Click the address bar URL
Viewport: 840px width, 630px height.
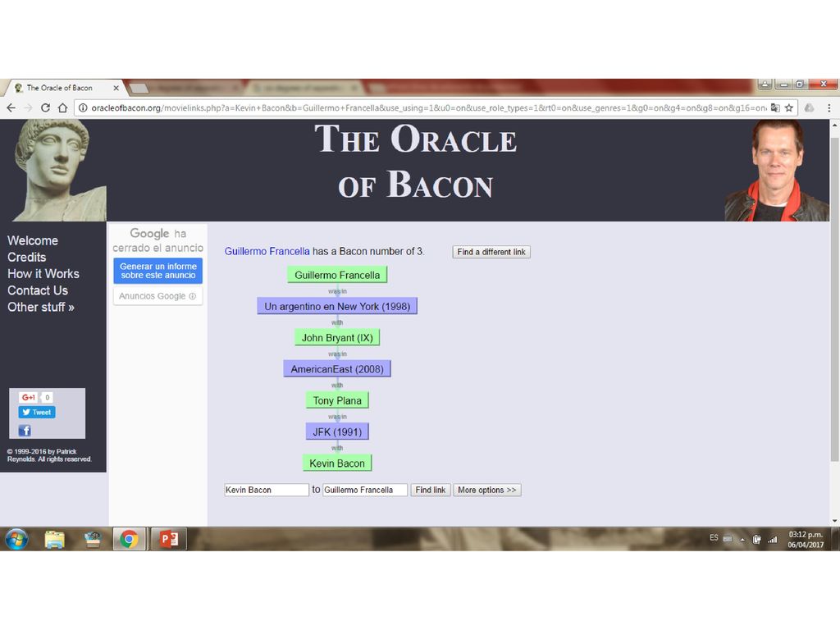pos(428,107)
